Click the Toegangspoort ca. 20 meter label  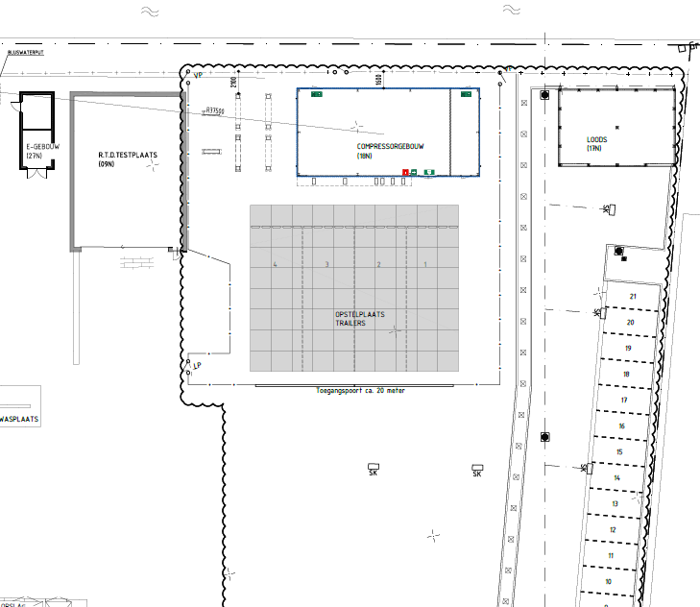360,390
